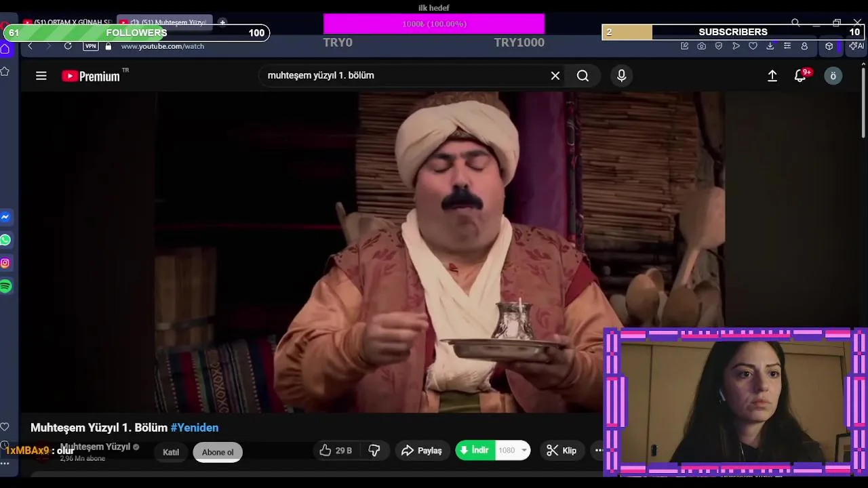Expand the 1080 quality dropdown
Screen dimensions: 868x488
pyautogui.click(x=513, y=451)
